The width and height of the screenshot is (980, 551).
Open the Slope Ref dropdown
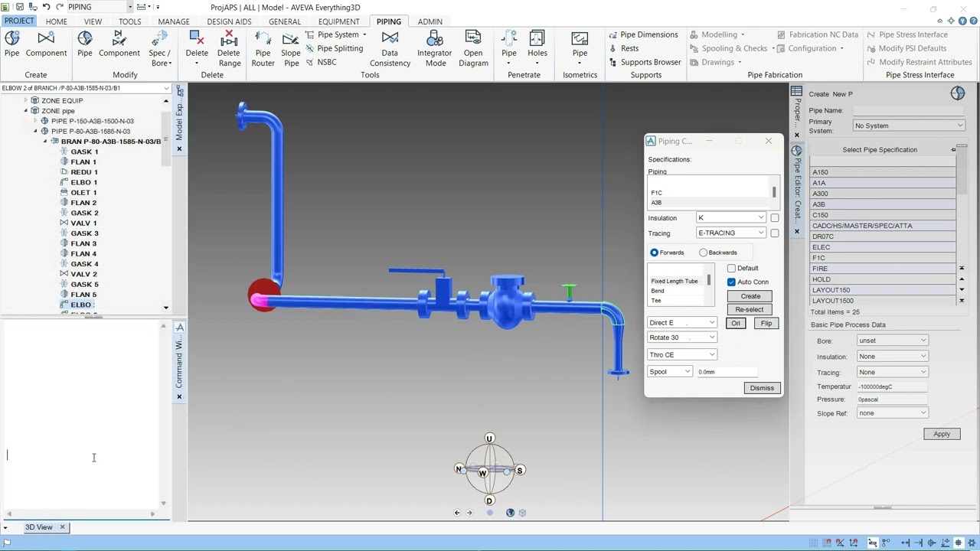pyautogui.click(x=892, y=413)
